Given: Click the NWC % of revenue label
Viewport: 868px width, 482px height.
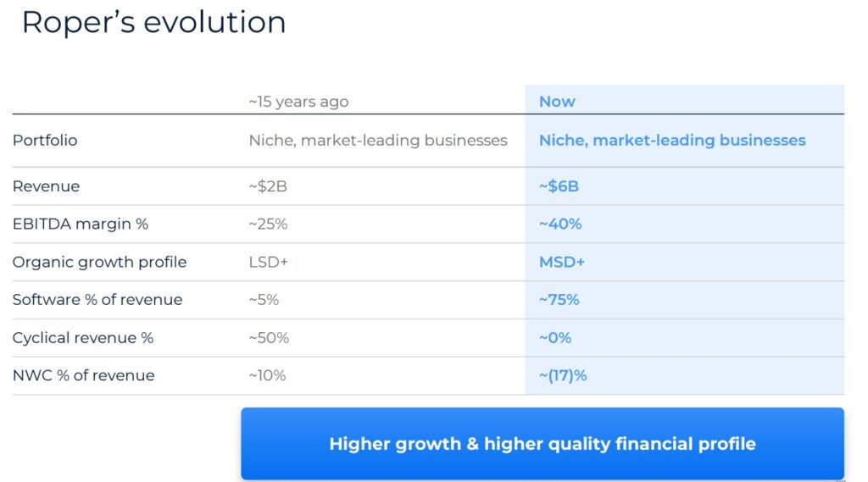Looking at the screenshot, I should [84, 376].
